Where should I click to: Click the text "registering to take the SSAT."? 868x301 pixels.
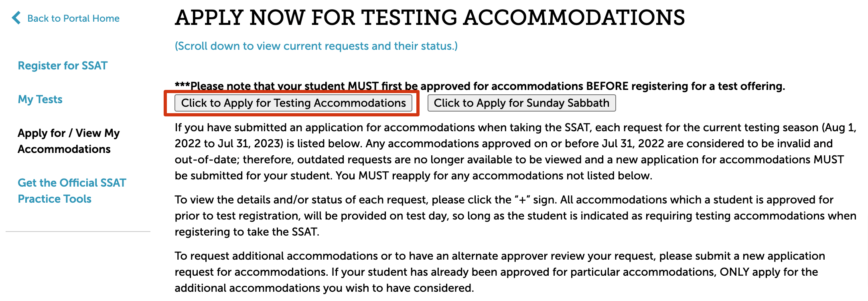coord(247,232)
